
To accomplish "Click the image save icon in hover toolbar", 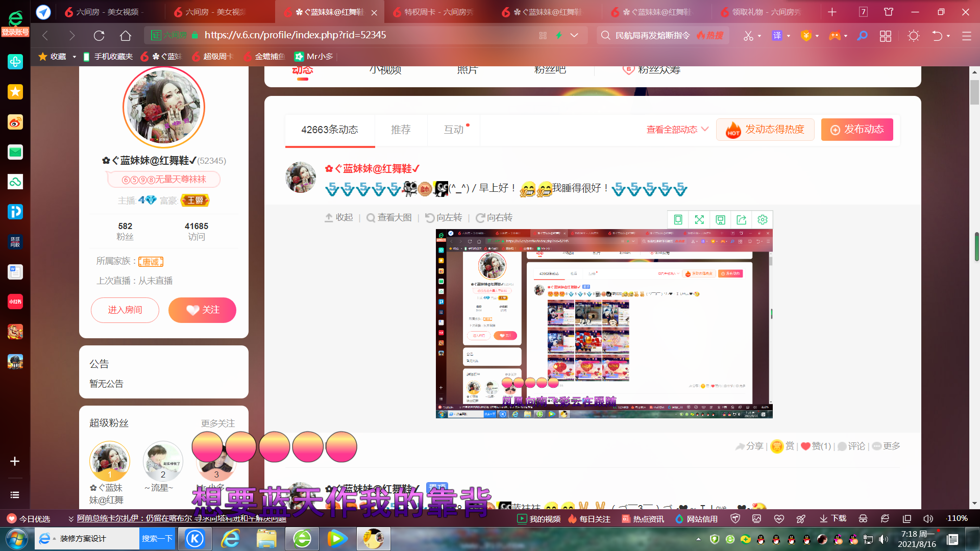I will tap(720, 219).
